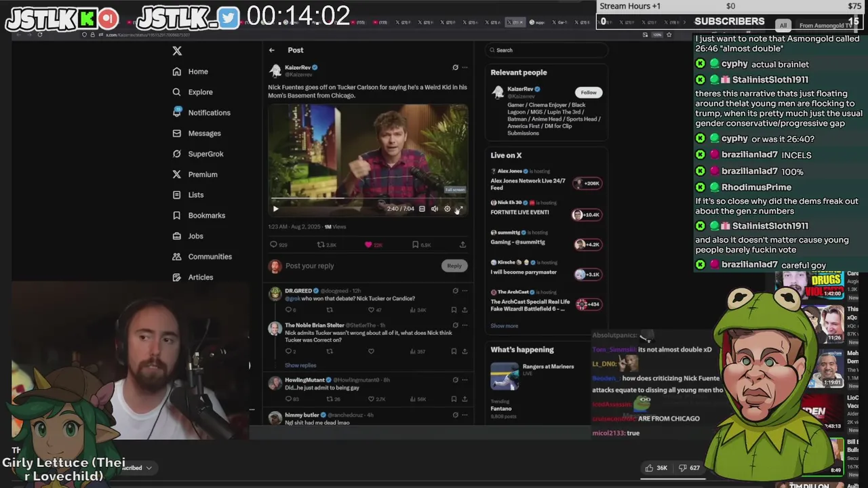Open the more menu on KaizerRev's post
Screen dimensions: 868x488
pos(465,68)
